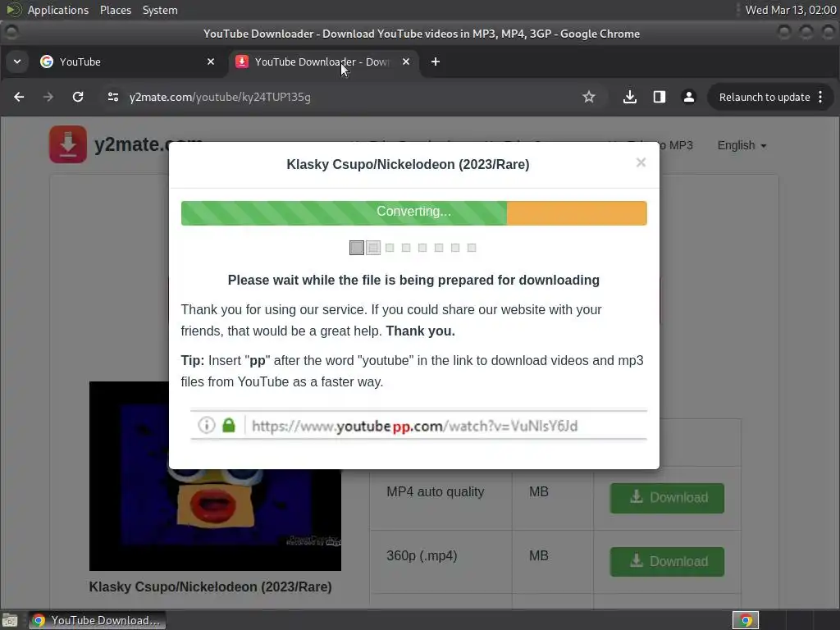The height and width of the screenshot is (630, 840).
Task: Toggle Chrome side panel icon
Action: click(659, 97)
